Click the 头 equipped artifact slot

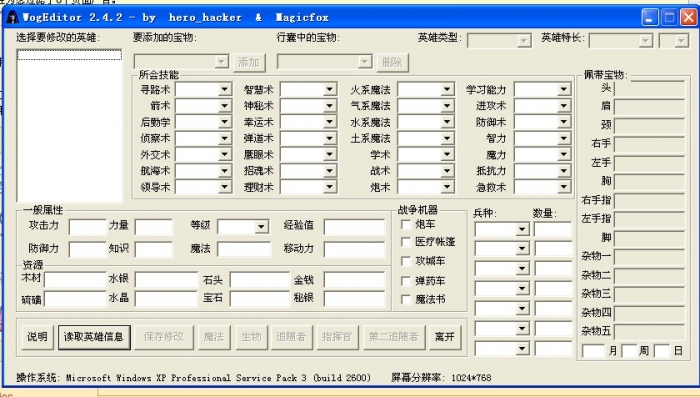(650, 88)
